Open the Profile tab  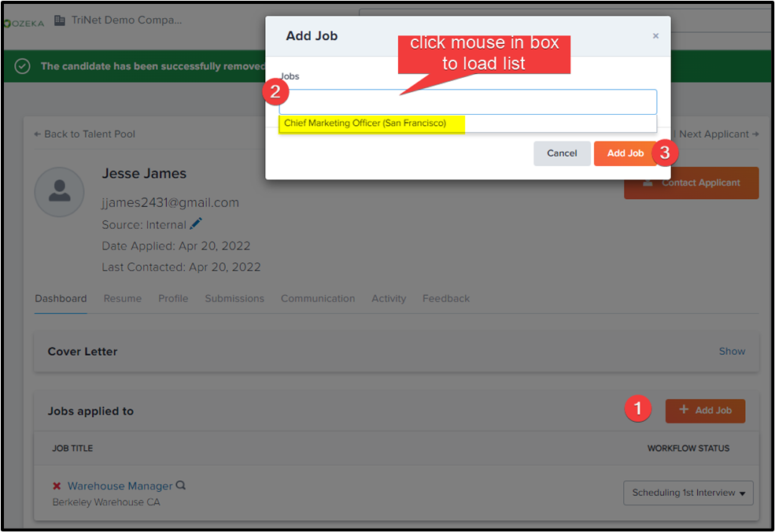[x=173, y=298]
